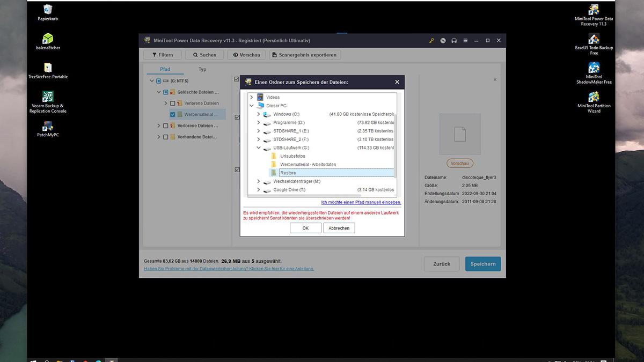Click the file preview thumbnail
Screen dimensions: 644x362
click(x=460, y=134)
